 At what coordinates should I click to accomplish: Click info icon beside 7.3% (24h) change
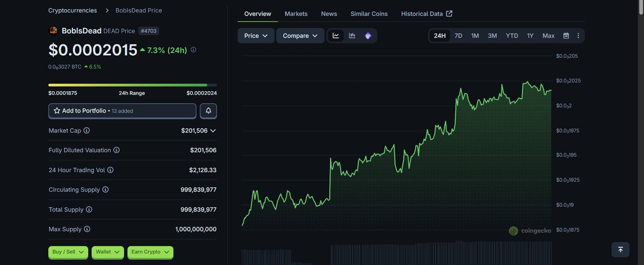coord(193,50)
